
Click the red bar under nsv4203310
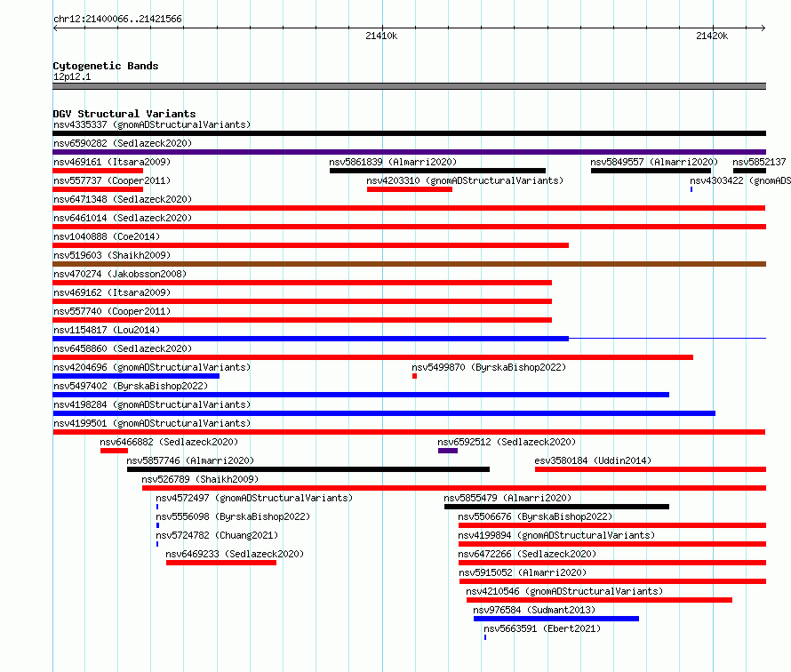pyautogui.click(x=410, y=189)
